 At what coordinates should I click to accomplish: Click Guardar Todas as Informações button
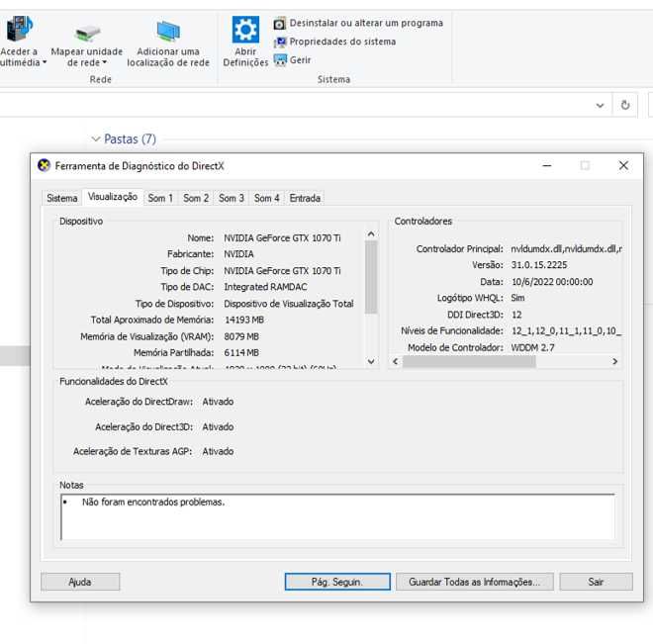pos(475,582)
